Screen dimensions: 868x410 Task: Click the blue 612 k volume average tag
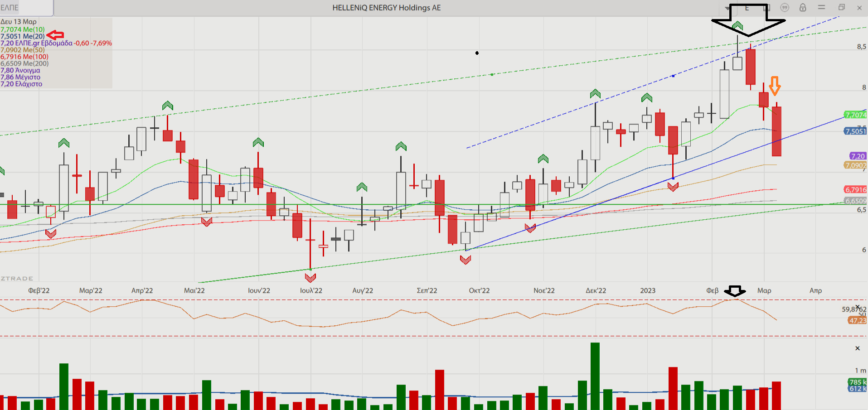pyautogui.click(x=858, y=389)
